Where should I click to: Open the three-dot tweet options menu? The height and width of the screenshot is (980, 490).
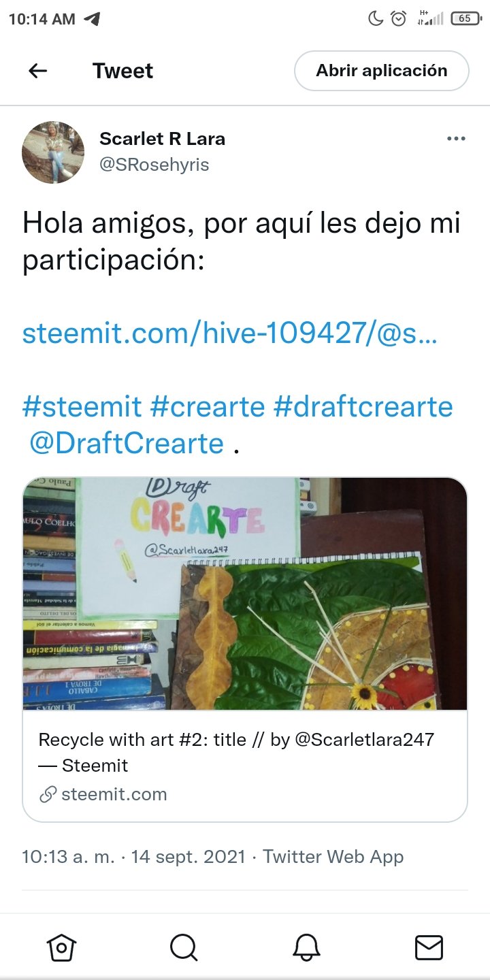456,139
